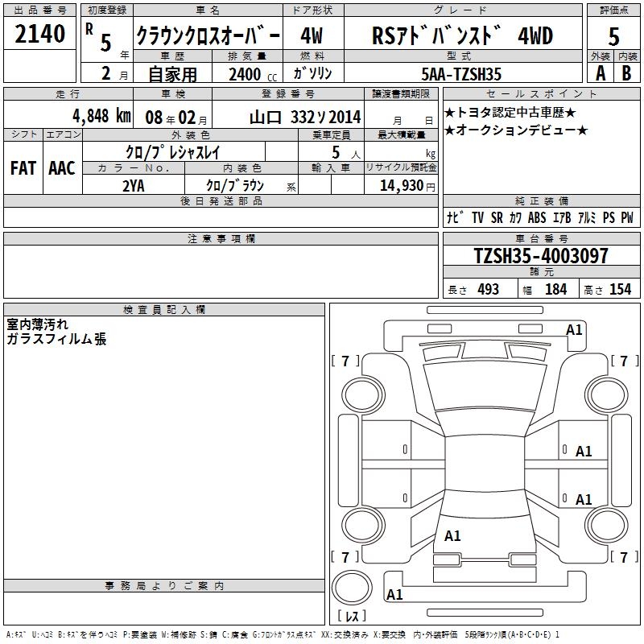The width and height of the screenshot is (644, 644).
Task: Click the A1 mark on the trunk lid
Action: click(452, 536)
